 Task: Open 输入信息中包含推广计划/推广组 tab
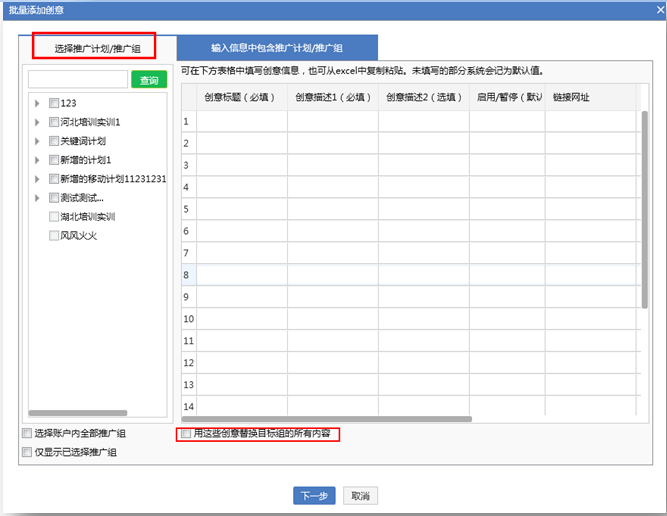pos(277,47)
